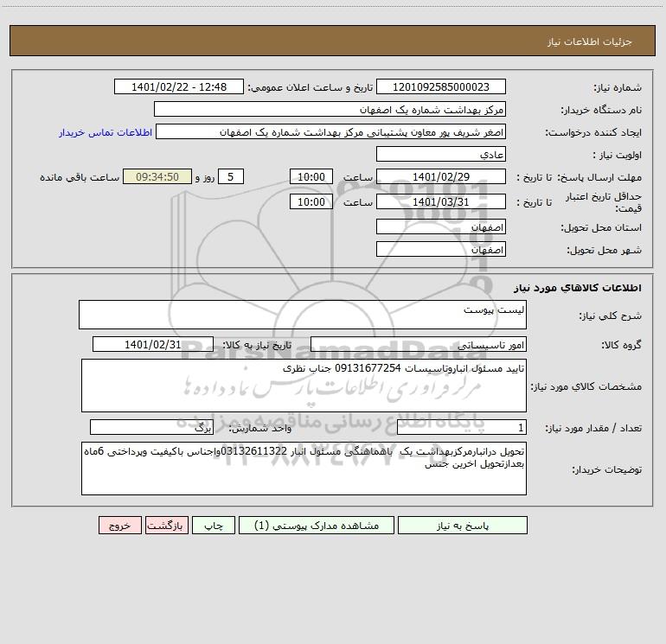Click price validity date 1401/03/31
The width and height of the screenshot is (666, 644).
441,201
